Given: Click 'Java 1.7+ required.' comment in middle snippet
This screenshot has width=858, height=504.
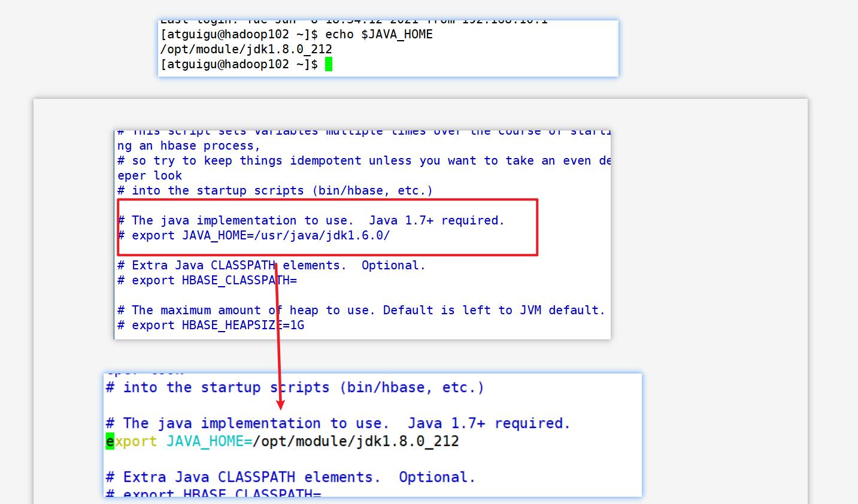Looking at the screenshot, I should [x=436, y=221].
